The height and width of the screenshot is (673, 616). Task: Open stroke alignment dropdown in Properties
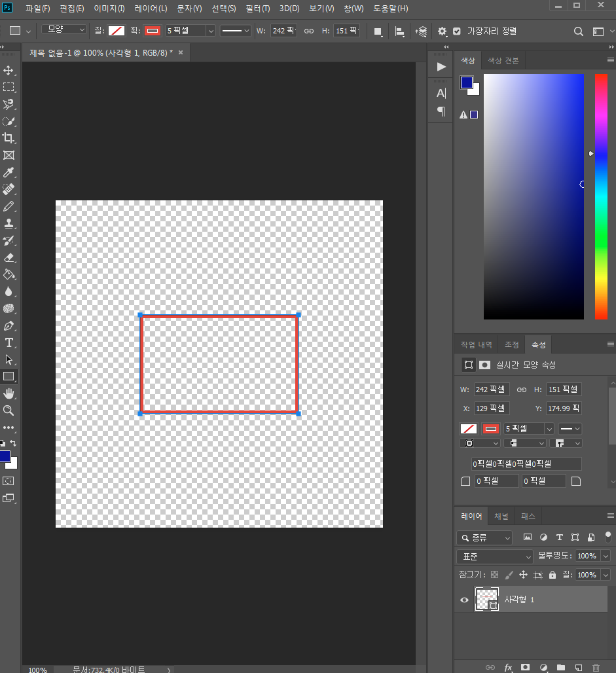[479, 443]
